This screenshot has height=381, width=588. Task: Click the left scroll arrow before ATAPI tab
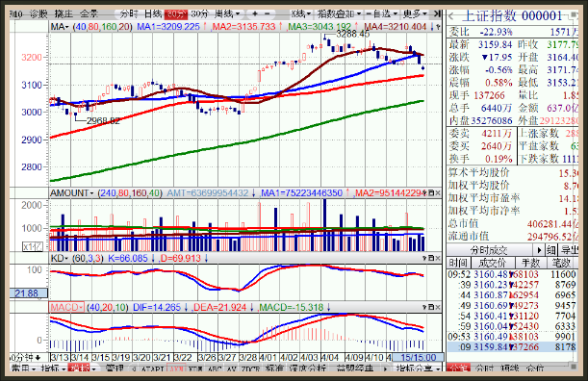pyautogui.click(x=134, y=369)
